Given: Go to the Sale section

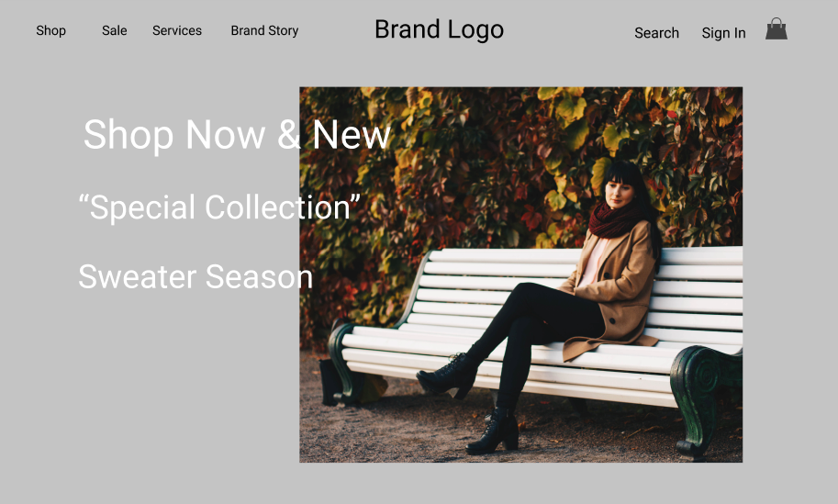Looking at the screenshot, I should tap(115, 30).
